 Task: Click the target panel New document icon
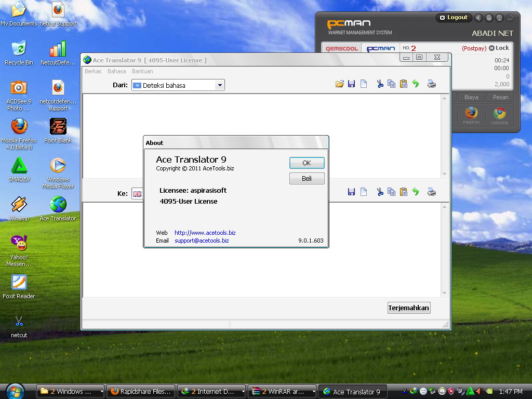[363, 192]
